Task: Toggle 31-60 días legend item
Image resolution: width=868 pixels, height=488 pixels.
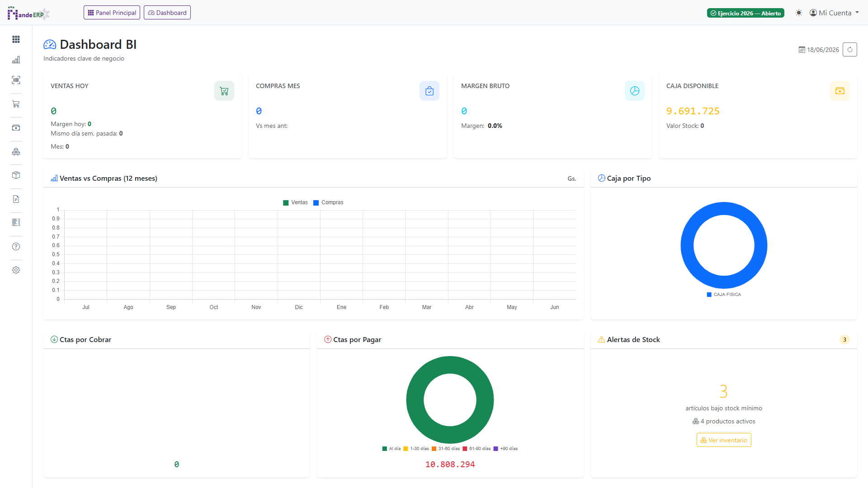Action: [446, 449]
